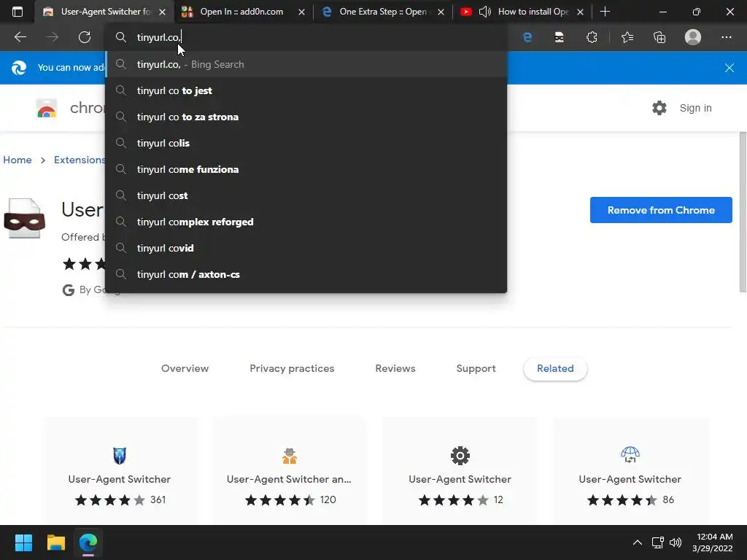Show hidden tray icons chevron
This screenshot has height=560, width=747.
[638, 542]
